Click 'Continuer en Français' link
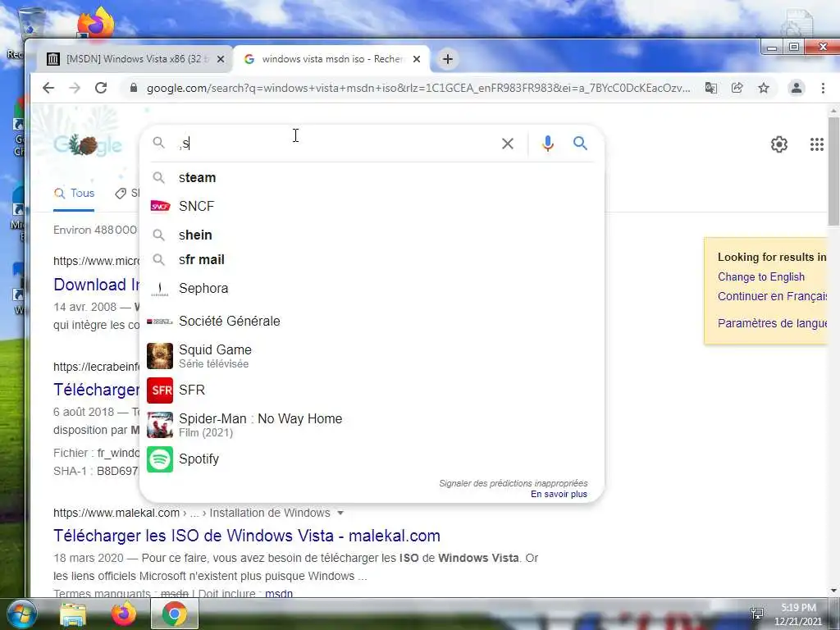 click(773, 296)
